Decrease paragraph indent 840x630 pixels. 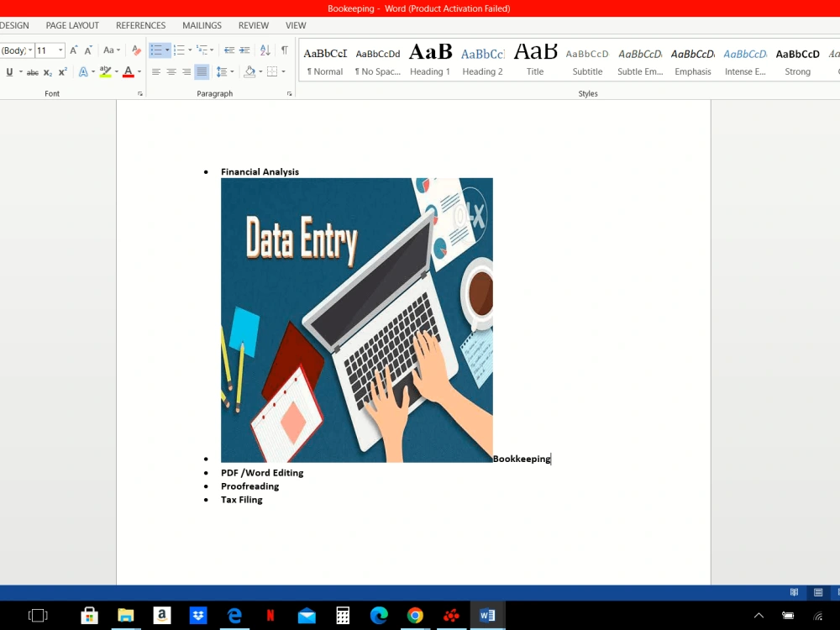coord(229,50)
